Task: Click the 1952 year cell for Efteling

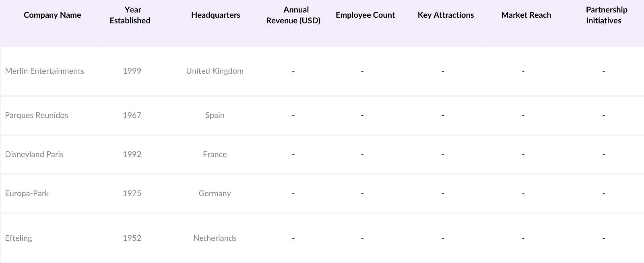Action: pyautogui.click(x=132, y=238)
